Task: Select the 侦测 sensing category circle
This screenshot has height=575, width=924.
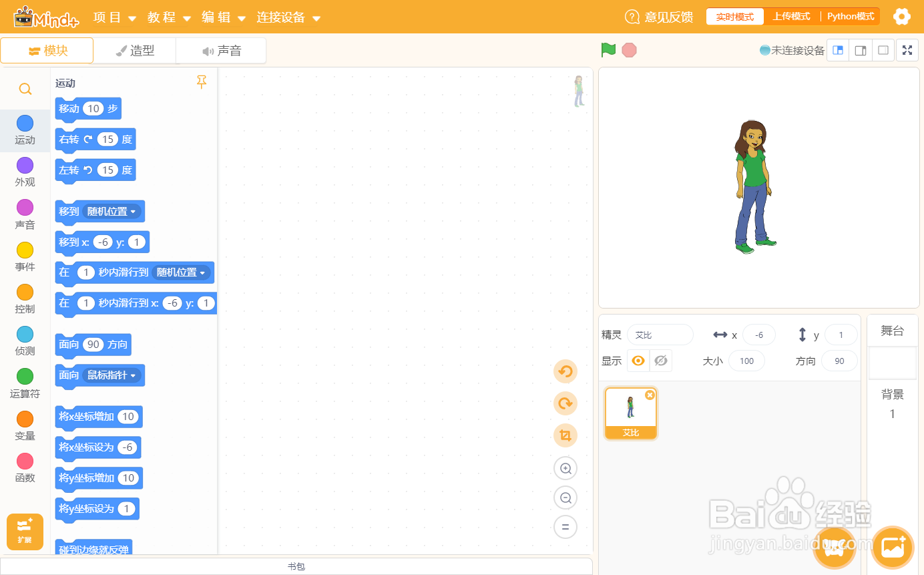Action: point(25,334)
